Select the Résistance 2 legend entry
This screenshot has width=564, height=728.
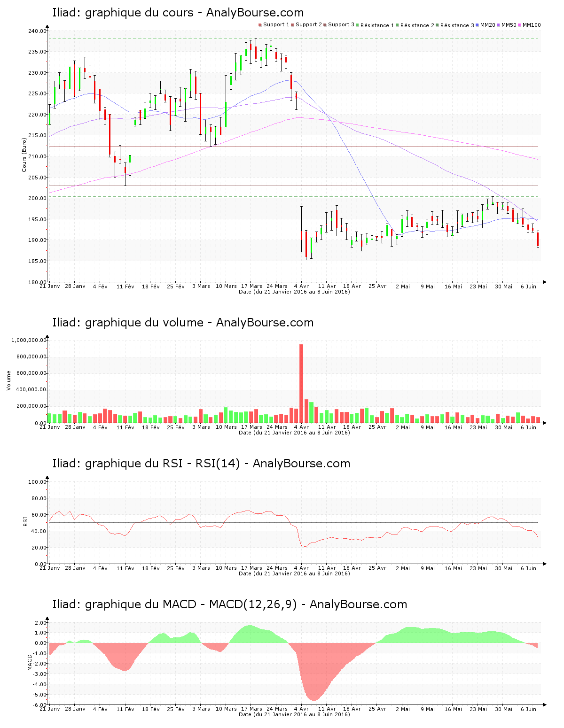(415, 25)
